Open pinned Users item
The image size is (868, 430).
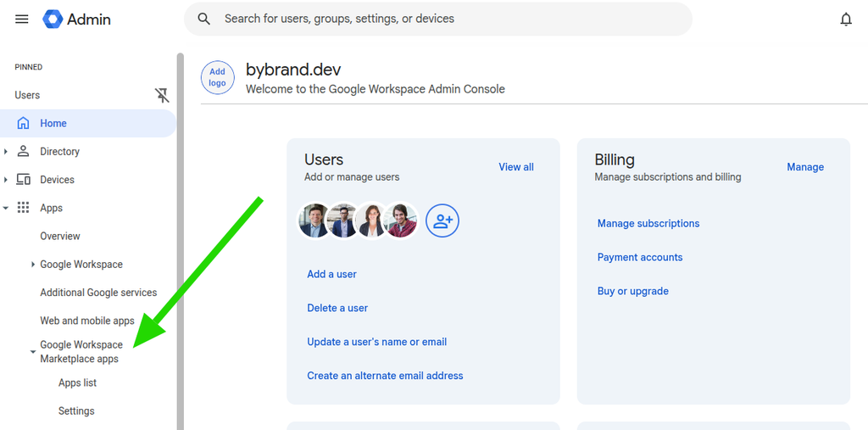27,95
